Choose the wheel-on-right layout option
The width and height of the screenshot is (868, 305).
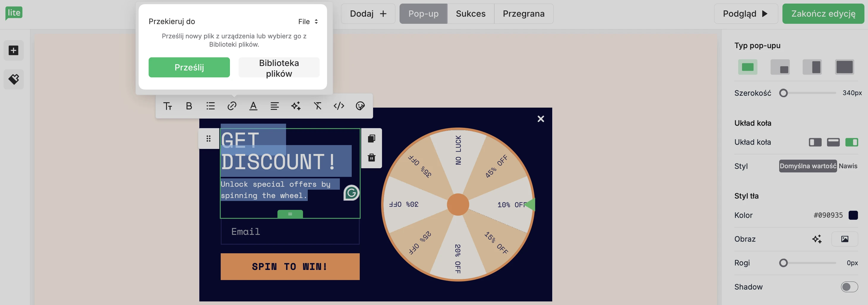point(851,142)
